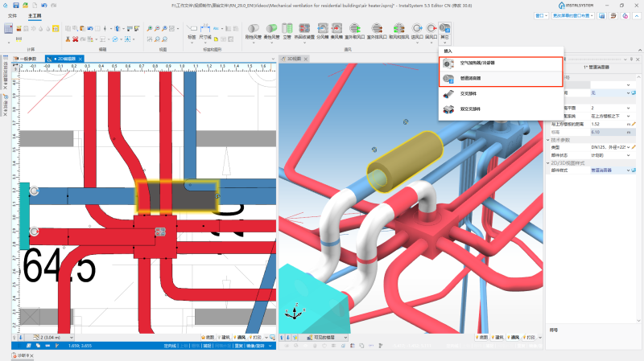Insert a 立管 riser
Viewport: 644px width, 361px height.
(x=287, y=31)
